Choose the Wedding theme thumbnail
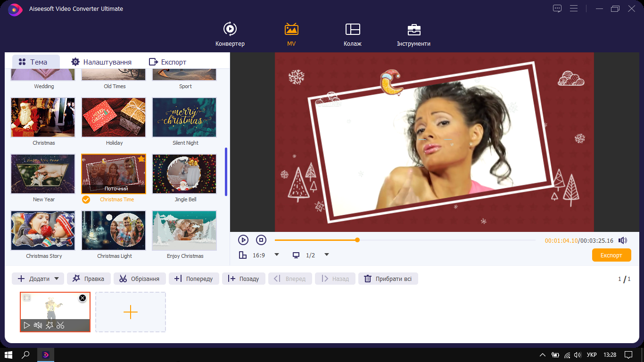The image size is (644, 362). 44,74
